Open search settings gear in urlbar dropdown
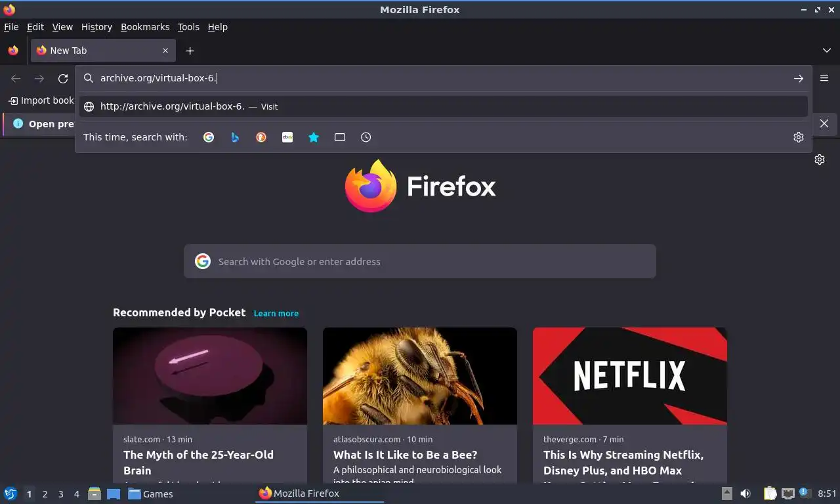 [799, 137]
